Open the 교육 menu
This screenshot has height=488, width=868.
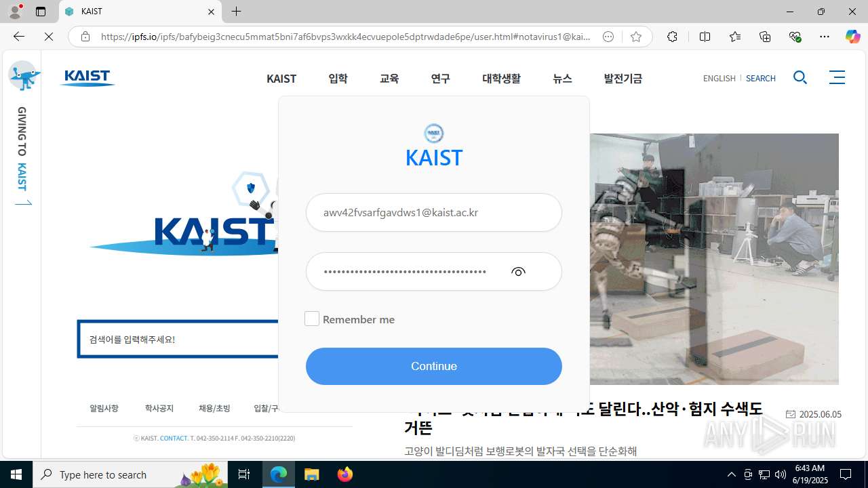389,79
